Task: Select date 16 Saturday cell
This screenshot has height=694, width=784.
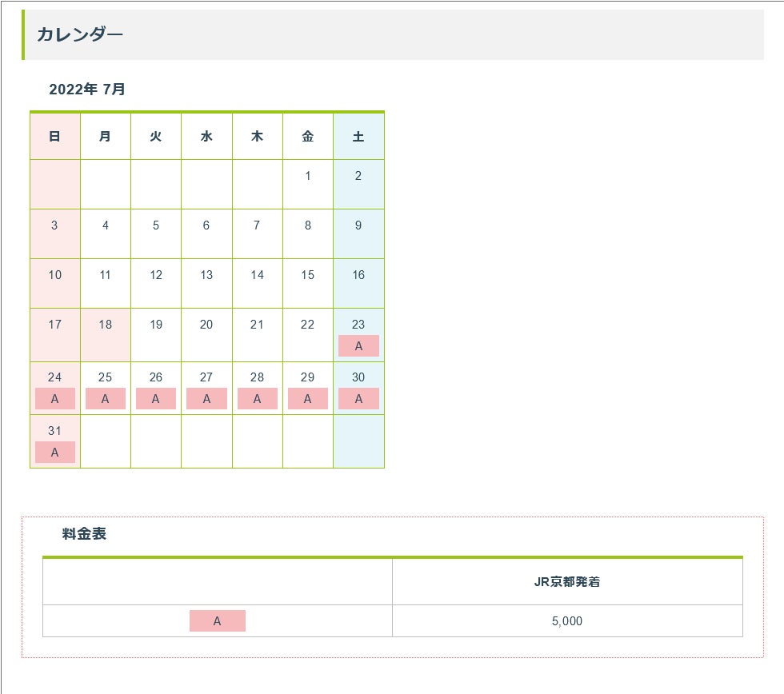Action: [x=358, y=283]
